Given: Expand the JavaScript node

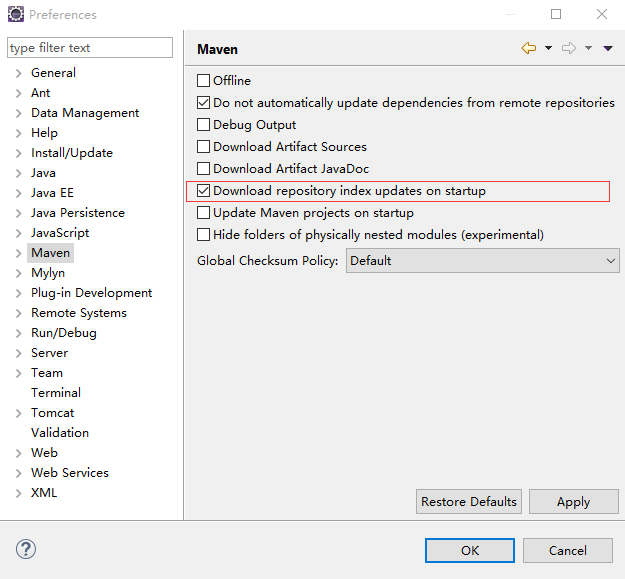Looking at the screenshot, I should (18, 233).
